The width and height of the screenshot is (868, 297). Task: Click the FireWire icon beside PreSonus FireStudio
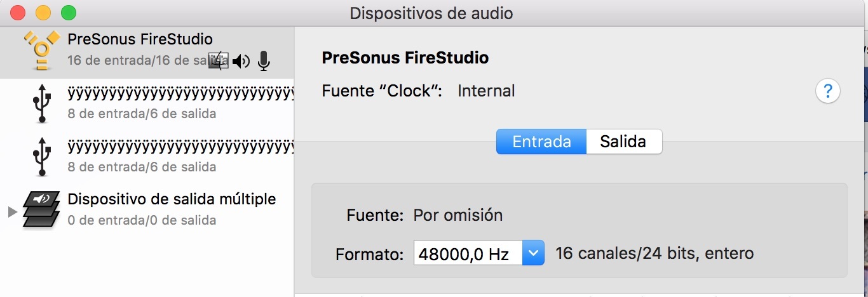(x=41, y=49)
